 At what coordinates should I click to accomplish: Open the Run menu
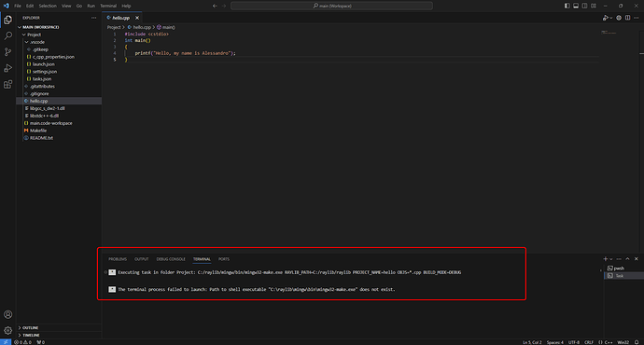[91, 6]
